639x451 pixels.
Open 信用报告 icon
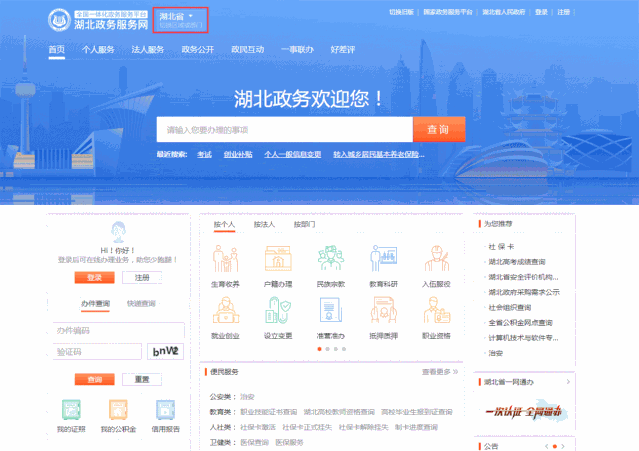coord(165,410)
